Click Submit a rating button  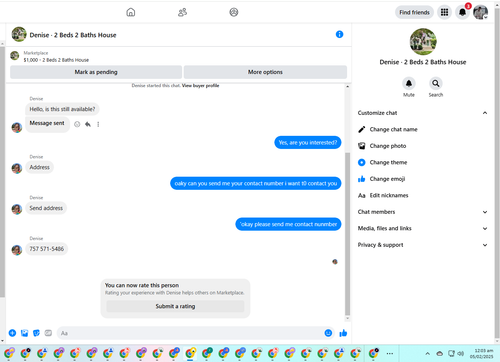(175, 306)
